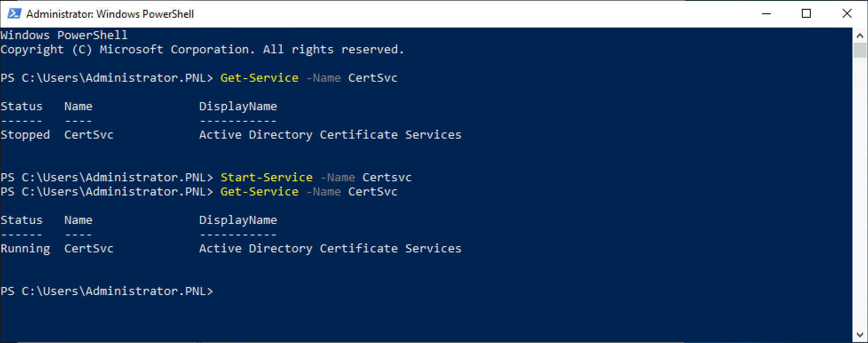Screen dimensions: 868x343
Task: Click the vertical scrollbar thumb
Action: pyautogui.click(x=860, y=50)
